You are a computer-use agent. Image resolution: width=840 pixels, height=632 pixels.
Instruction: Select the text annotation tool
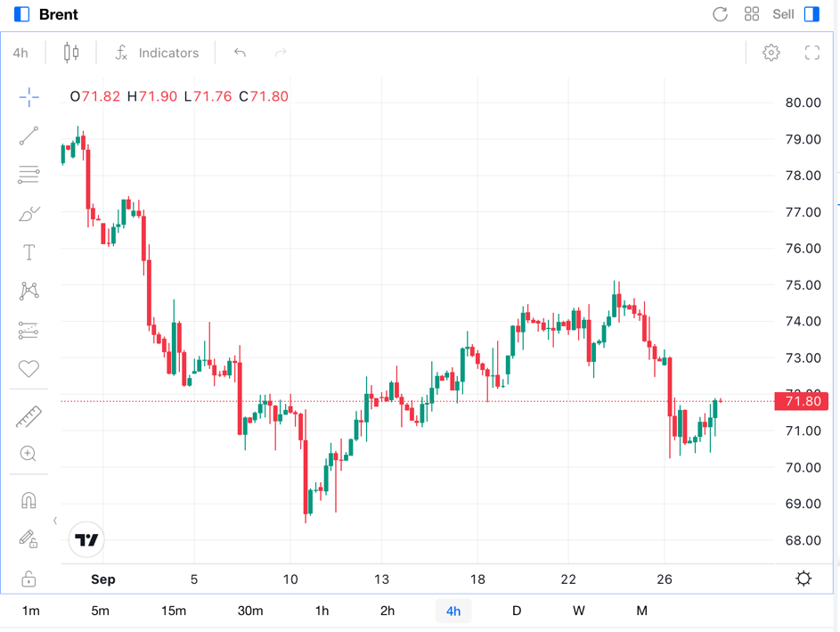(29, 253)
